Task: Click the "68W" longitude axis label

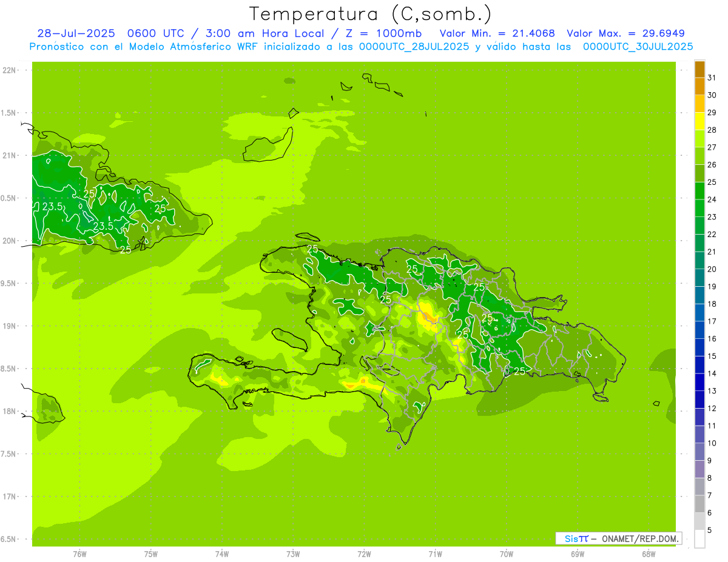Action: (x=649, y=554)
